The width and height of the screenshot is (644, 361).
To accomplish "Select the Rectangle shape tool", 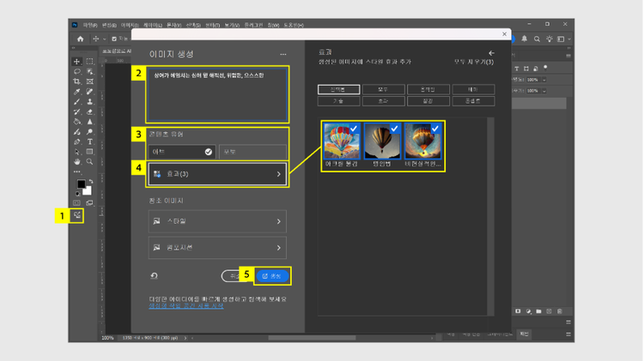I will point(89,152).
